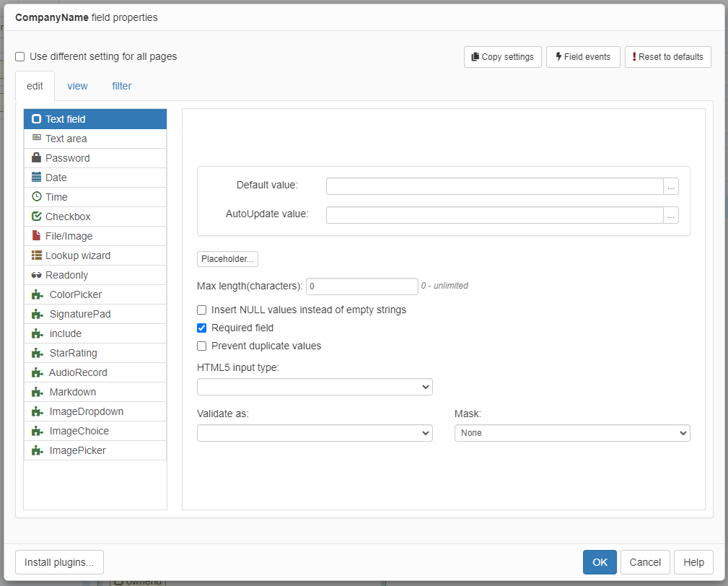This screenshot has height=586, width=728.
Task: Expand the Validate as dropdown
Action: click(x=315, y=433)
